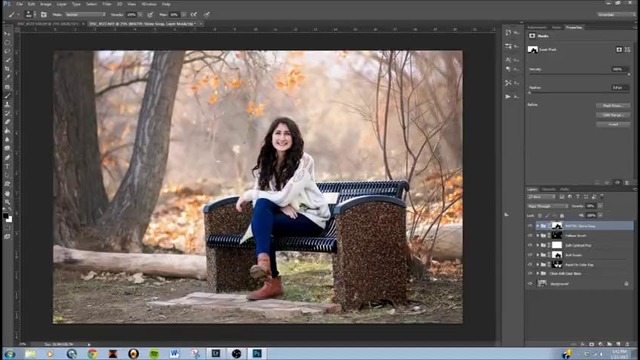Select the Eyedropper tool
This screenshot has height=360, width=640.
click(7, 78)
